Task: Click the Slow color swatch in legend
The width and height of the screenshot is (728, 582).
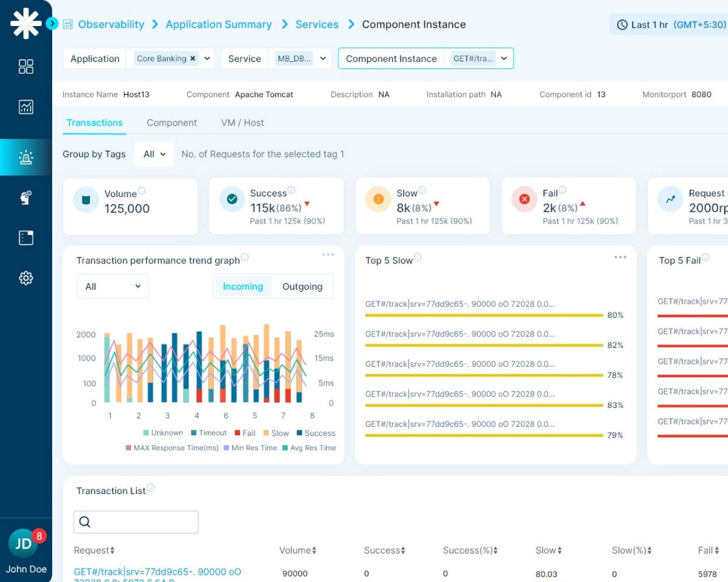Action: [x=265, y=433]
